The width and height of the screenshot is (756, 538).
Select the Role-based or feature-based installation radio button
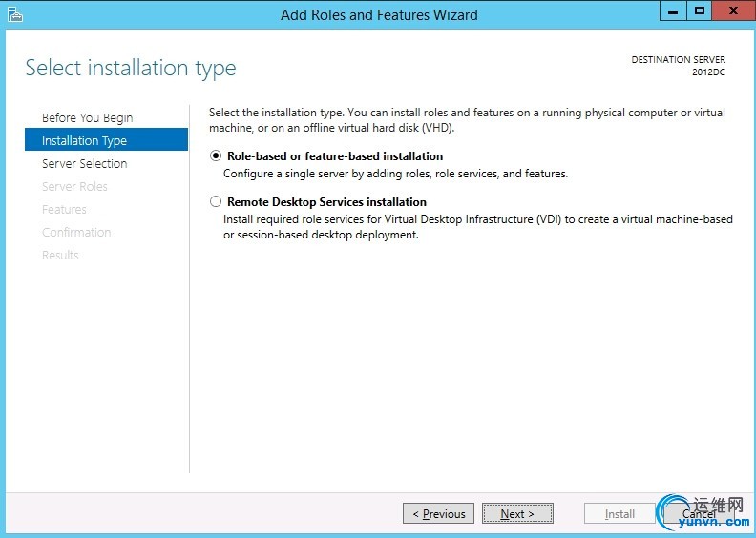(217, 156)
